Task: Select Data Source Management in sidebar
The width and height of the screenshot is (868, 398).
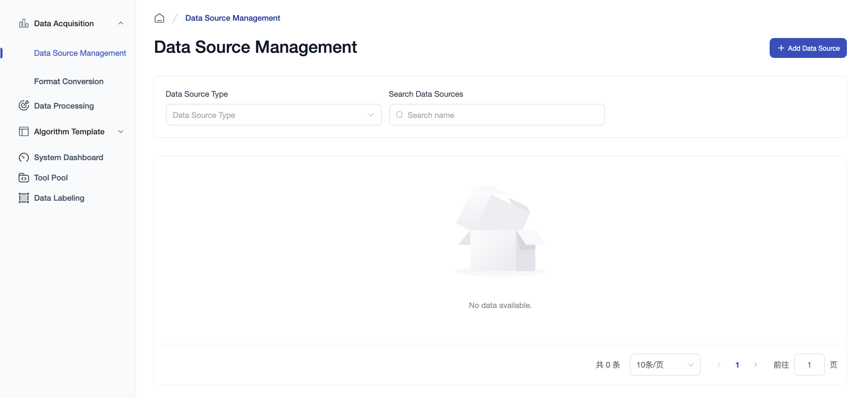Action: point(80,53)
